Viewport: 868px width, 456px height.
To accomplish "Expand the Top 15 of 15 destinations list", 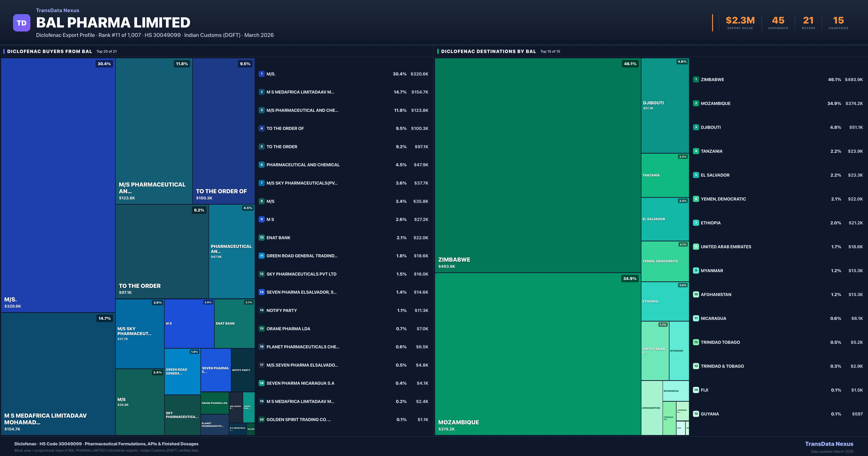I will (x=550, y=52).
